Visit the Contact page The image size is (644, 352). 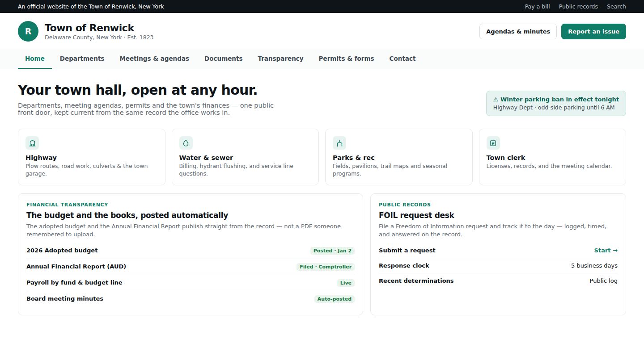click(x=402, y=59)
